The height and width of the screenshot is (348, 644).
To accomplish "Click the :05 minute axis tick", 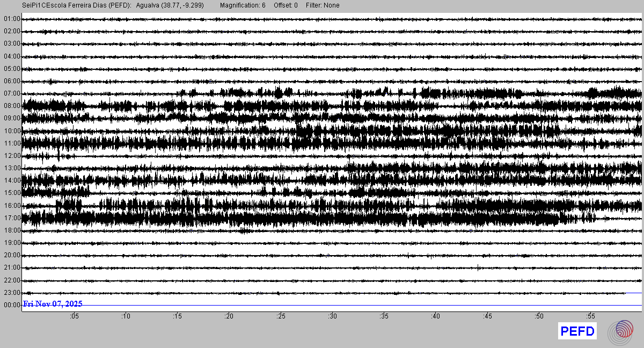I will (x=74, y=316).
